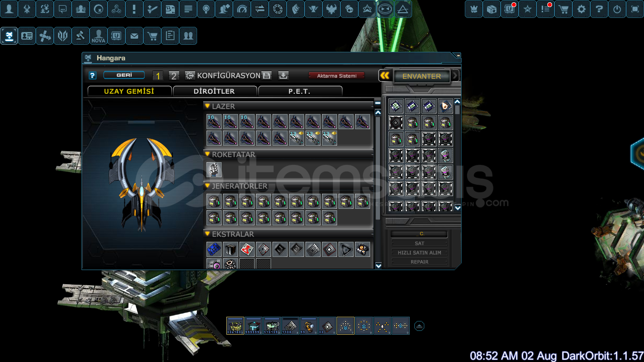Click the exclamation mark alerts icon
The height and width of the screenshot is (362, 644).
coord(134,9)
